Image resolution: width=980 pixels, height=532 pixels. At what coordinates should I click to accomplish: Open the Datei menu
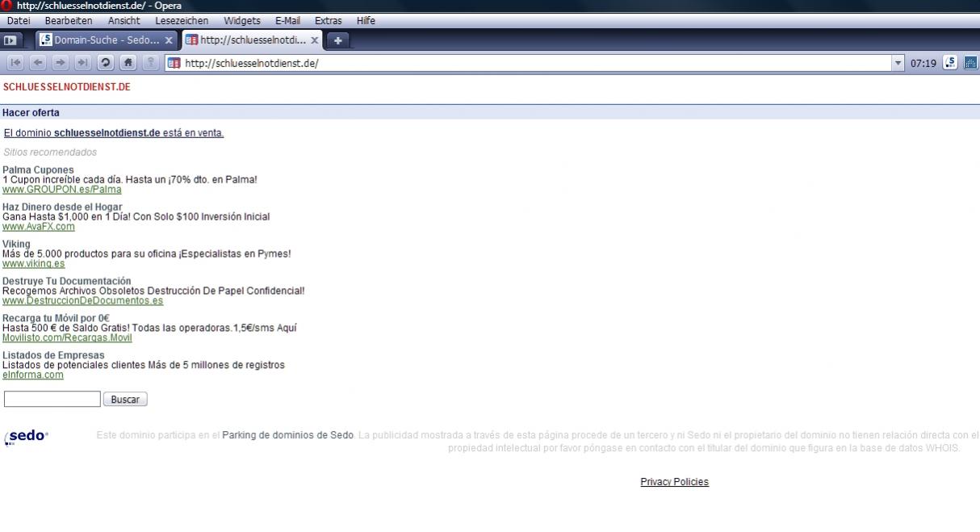tap(18, 20)
